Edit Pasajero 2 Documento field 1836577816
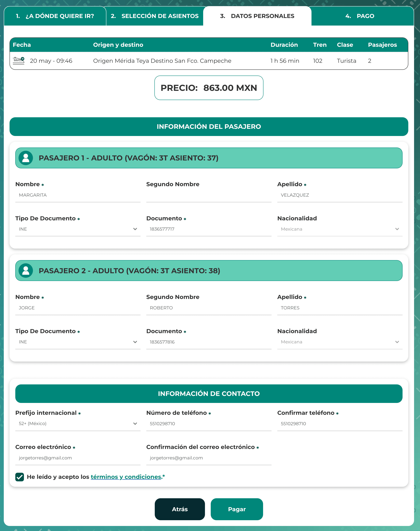Viewport: 420px width, 531px height. (209, 342)
